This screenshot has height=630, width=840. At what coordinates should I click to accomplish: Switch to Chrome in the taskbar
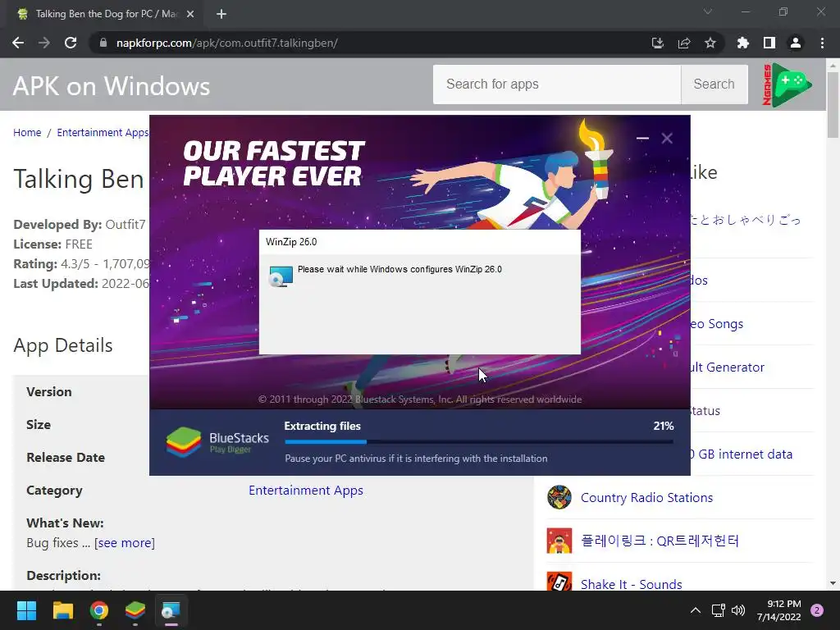coord(99,610)
